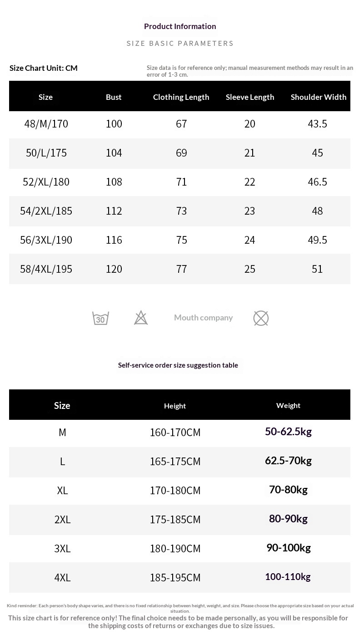Click the Height header in suggestion table

pos(175,406)
